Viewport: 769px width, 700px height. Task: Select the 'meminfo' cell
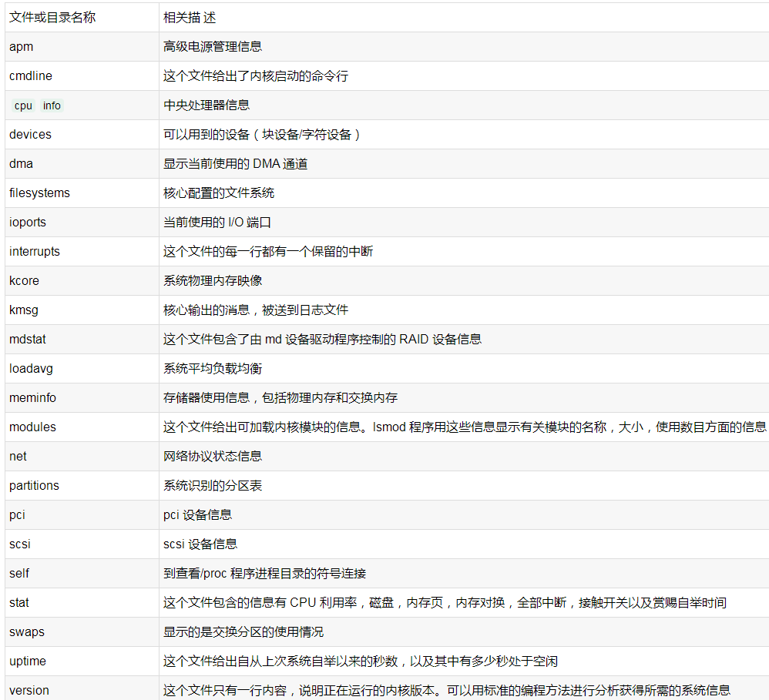click(82, 397)
